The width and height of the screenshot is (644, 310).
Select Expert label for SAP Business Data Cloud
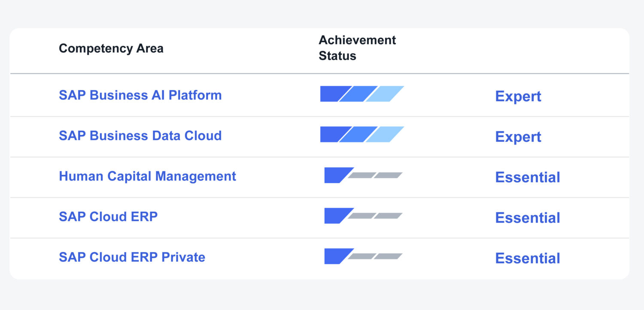pos(518,137)
